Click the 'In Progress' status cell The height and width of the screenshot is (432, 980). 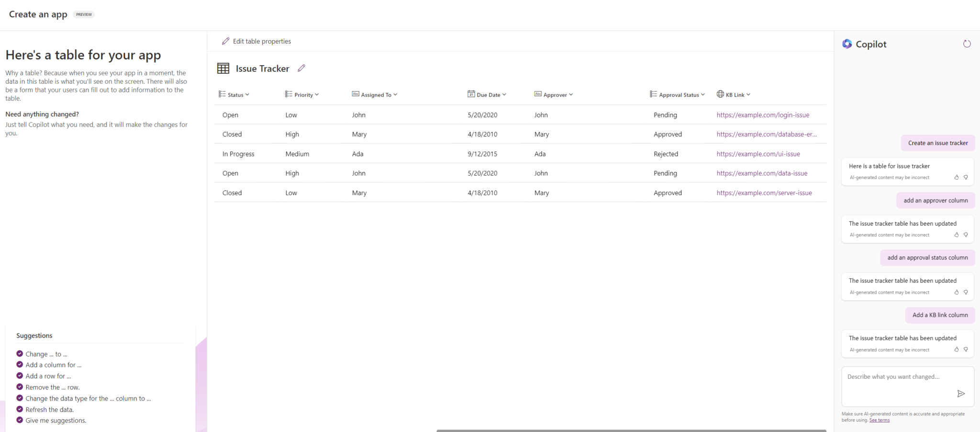pyautogui.click(x=238, y=154)
